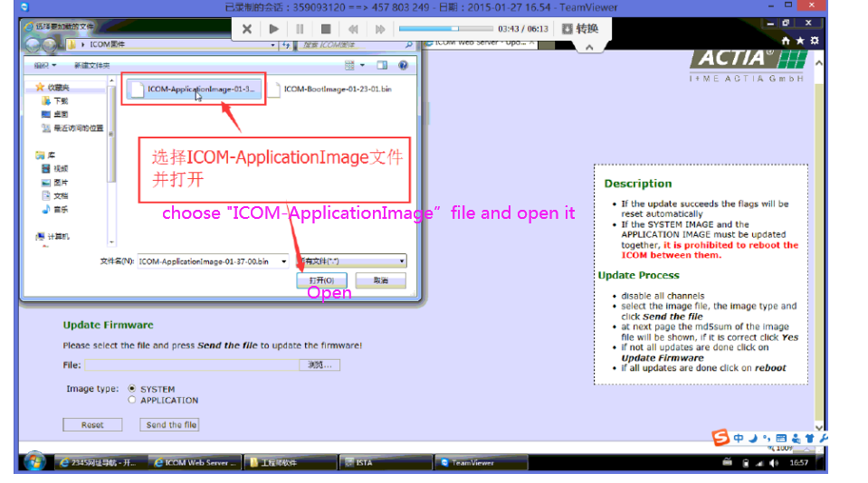
Task: Click the Reset button
Action: pyautogui.click(x=92, y=424)
